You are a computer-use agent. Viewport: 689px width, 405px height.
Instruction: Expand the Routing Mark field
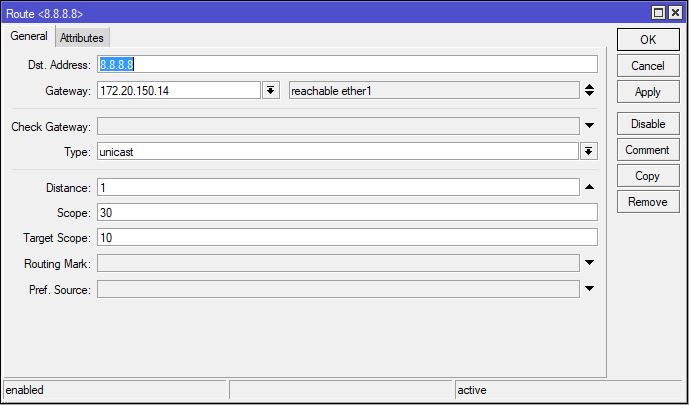coord(589,263)
